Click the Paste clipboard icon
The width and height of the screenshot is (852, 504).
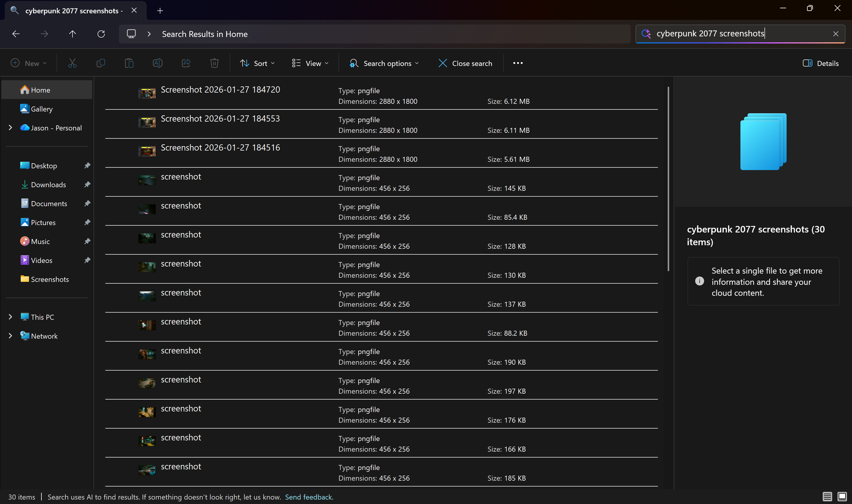129,63
